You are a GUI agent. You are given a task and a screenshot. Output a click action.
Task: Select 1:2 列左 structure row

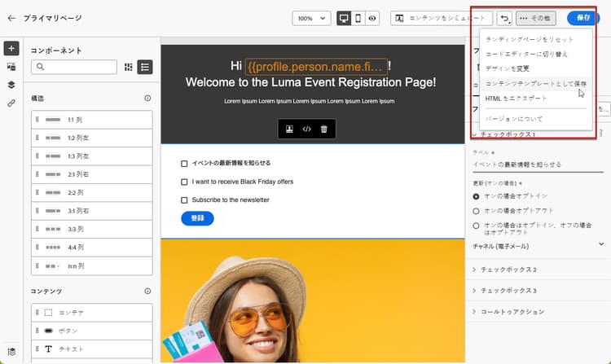(x=92, y=138)
